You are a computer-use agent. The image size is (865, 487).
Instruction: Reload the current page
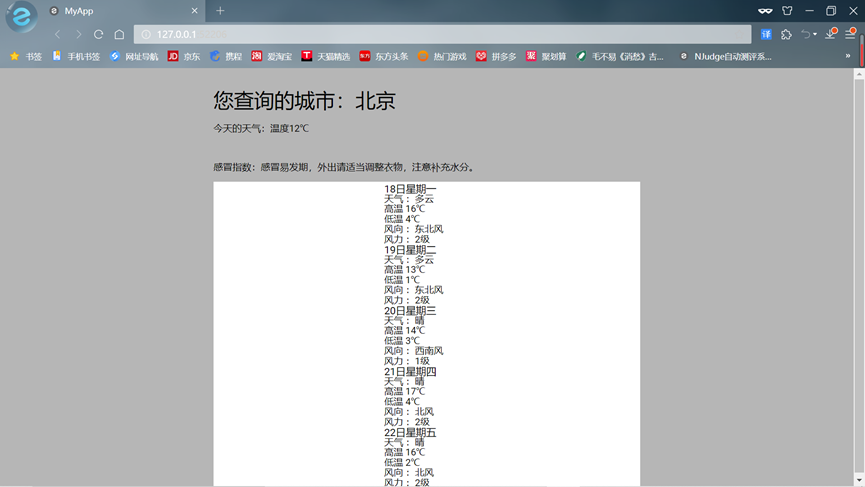click(x=99, y=34)
